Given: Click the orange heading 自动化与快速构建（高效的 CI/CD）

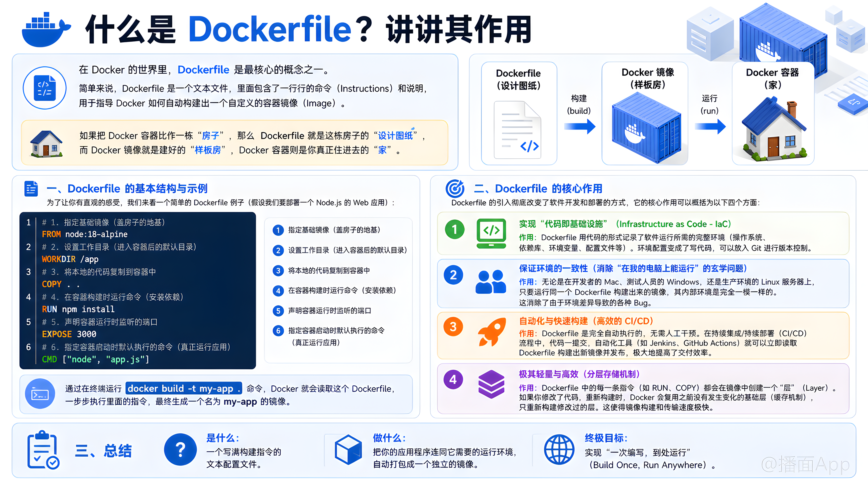Looking at the screenshot, I should [586, 321].
